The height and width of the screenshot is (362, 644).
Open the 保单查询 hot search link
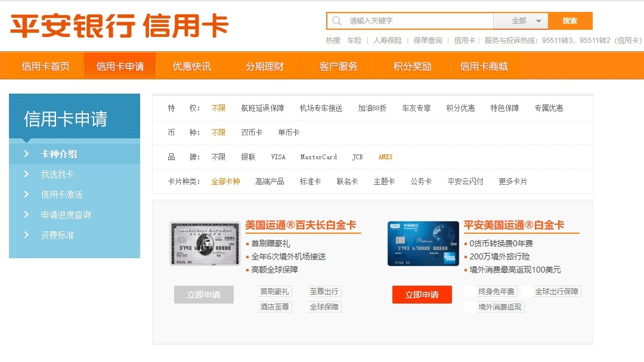(x=428, y=41)
